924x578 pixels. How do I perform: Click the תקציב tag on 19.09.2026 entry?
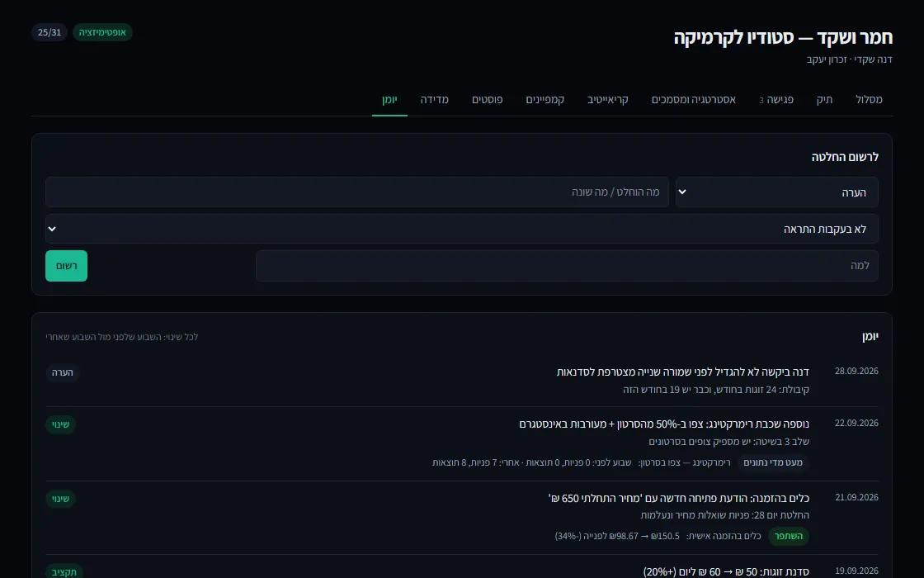click(64, 571)
